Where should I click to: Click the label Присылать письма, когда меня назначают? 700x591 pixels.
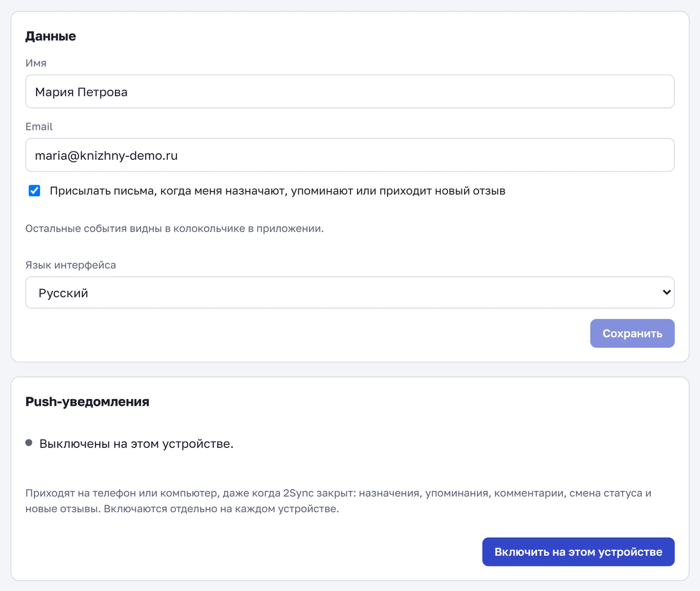pos(277,191)
